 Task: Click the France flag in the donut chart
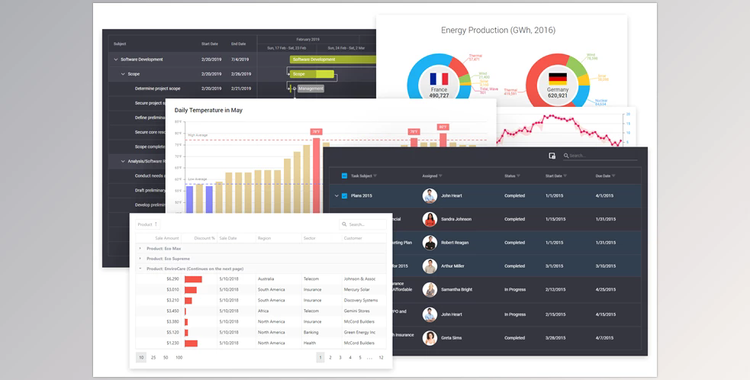pos(439,79)
